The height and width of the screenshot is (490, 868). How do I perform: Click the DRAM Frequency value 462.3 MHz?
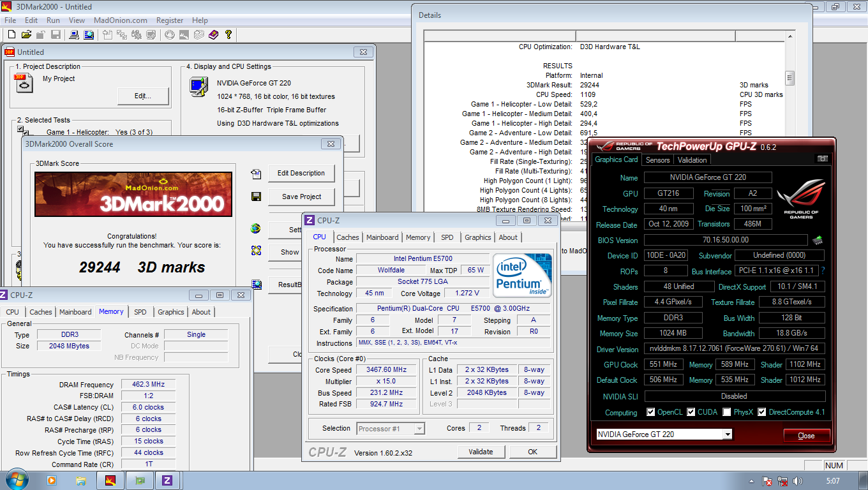coord(147,385)
